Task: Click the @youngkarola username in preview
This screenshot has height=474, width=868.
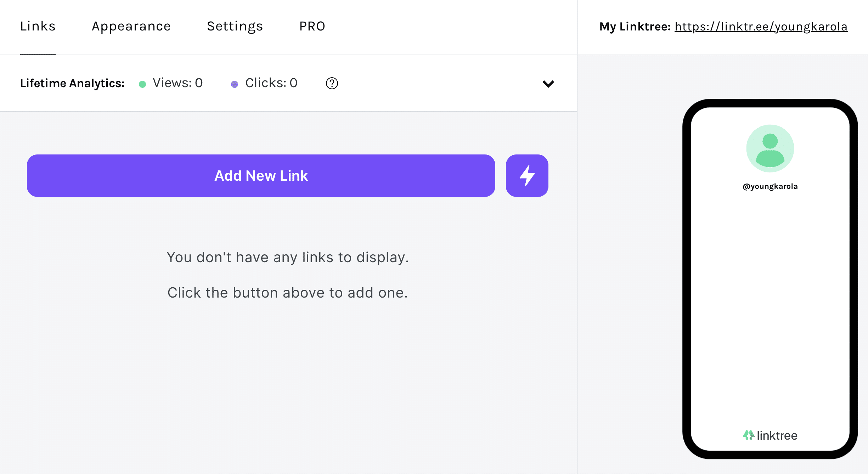Action: click(770, 186)
